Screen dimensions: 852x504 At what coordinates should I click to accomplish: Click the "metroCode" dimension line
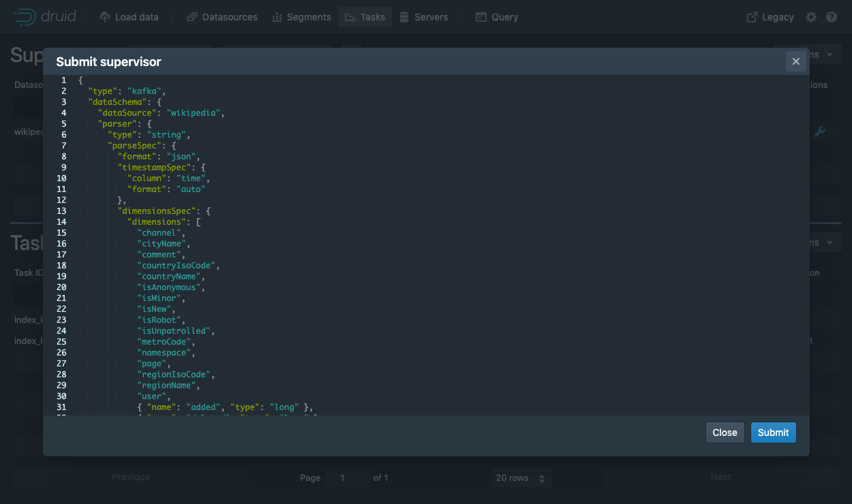click(166, 342)
